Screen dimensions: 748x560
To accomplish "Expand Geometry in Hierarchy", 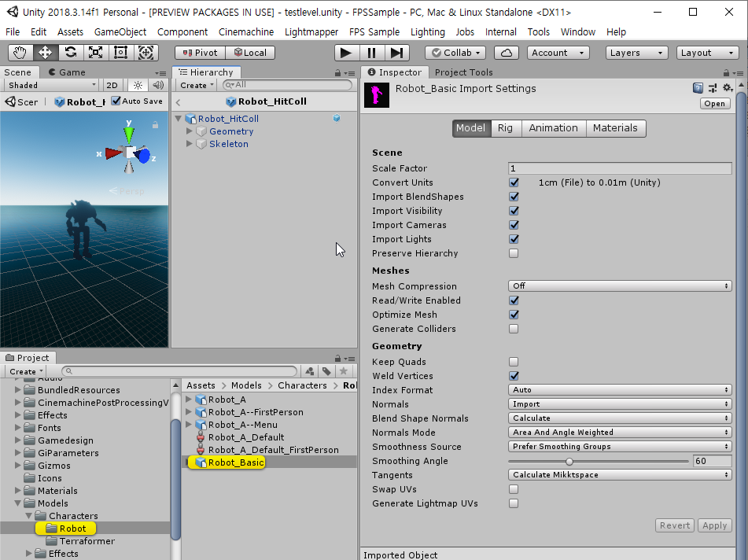I will pos(190,131).
